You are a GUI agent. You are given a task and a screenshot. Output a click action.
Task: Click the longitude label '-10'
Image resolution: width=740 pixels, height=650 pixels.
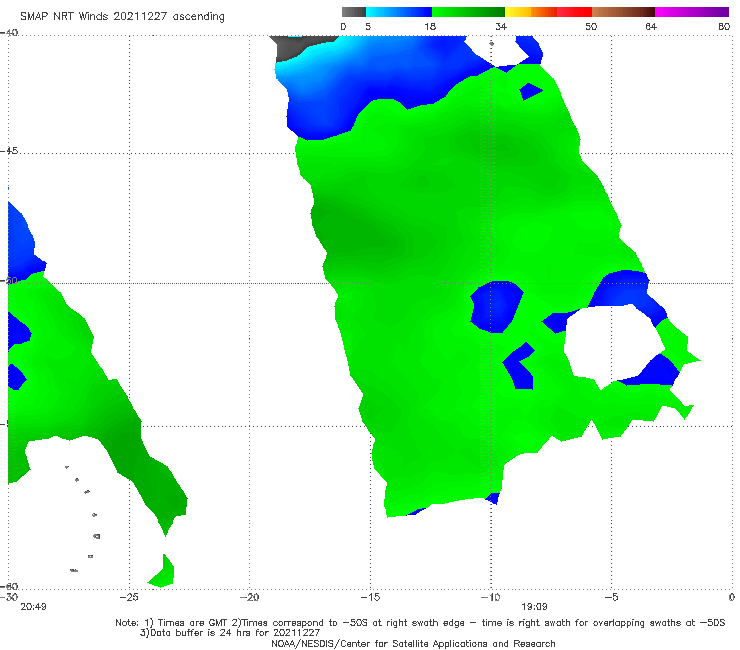490,597
